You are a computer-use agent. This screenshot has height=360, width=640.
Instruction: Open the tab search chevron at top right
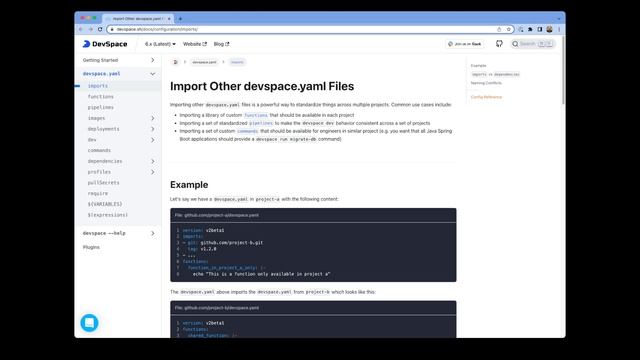(x=559, y=19)
